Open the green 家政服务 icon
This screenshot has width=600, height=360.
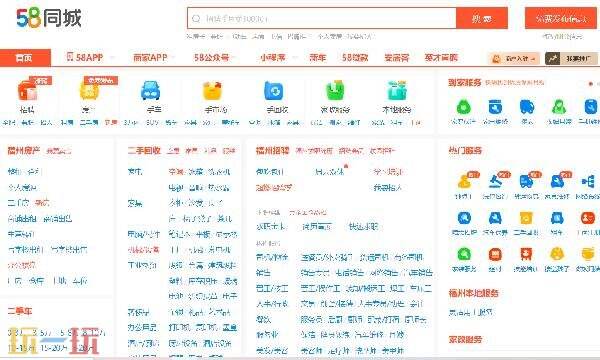336,91
